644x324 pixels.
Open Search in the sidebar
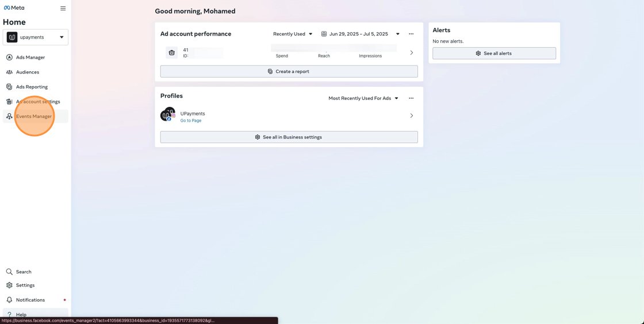tap(35, 272)
